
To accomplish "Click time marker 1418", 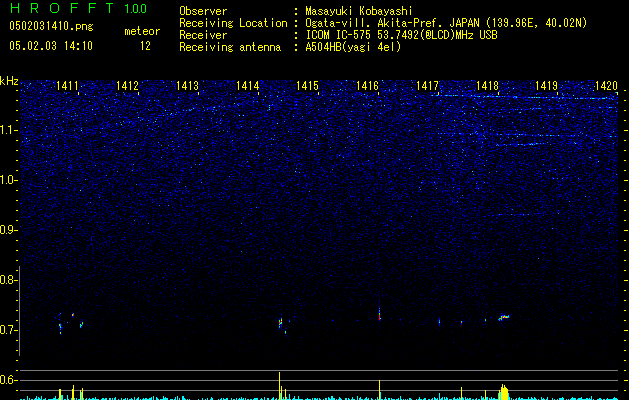I will (487, 85).
